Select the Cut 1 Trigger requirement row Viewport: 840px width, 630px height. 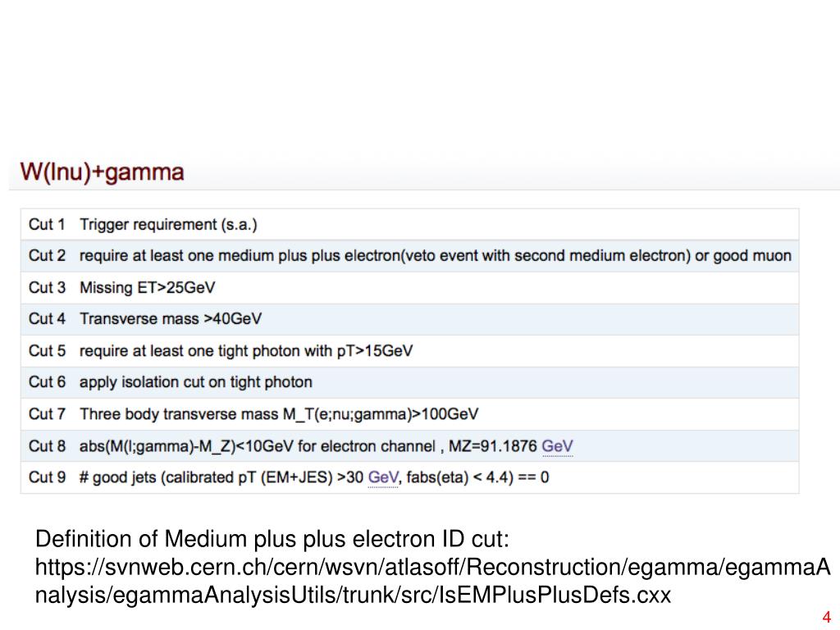[410, 225]
